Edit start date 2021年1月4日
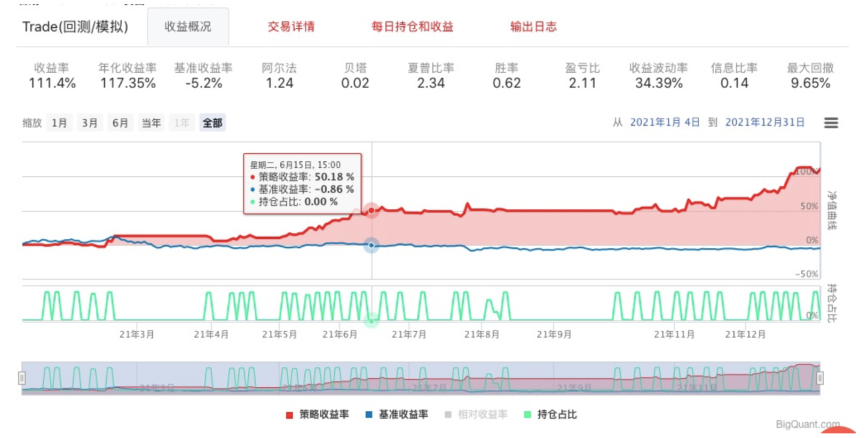 (x=665, y=122)
